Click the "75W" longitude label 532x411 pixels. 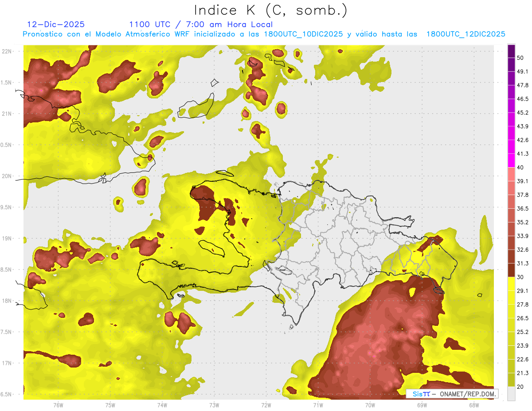click(x=110, y=405)
